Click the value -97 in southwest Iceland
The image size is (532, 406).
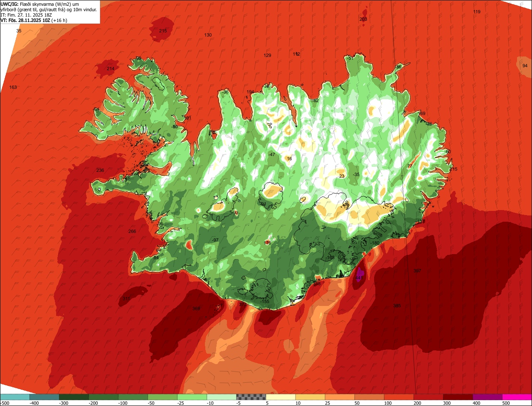215,240
